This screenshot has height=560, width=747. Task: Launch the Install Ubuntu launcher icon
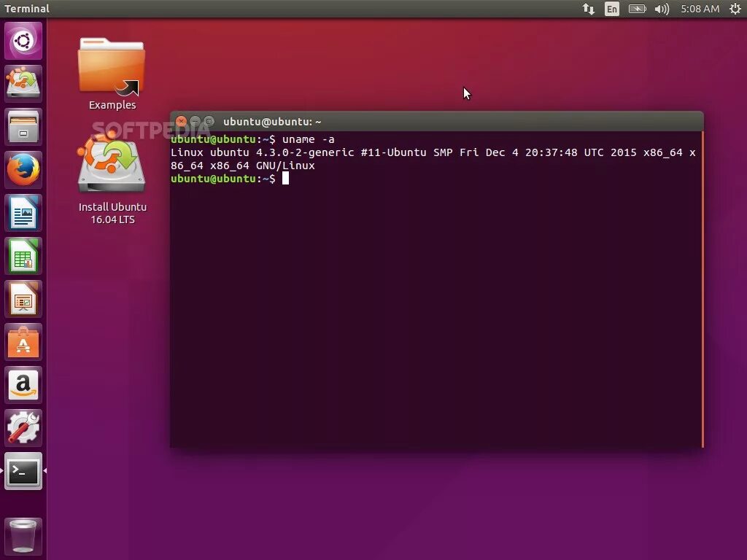pos(23,84)
